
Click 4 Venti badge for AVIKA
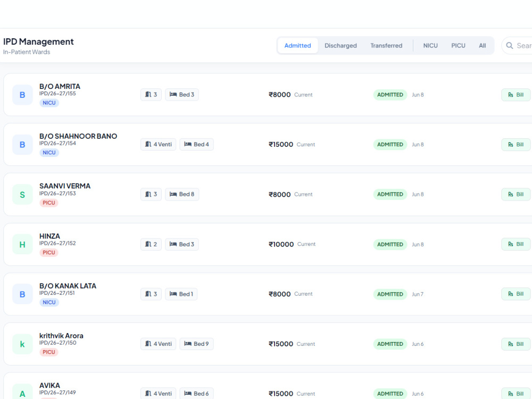[159, 394]
